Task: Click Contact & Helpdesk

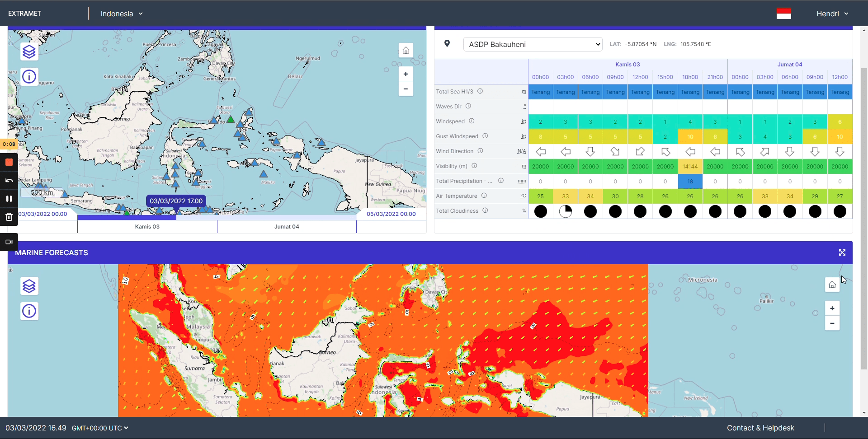Action: click(x=760, y=428)
